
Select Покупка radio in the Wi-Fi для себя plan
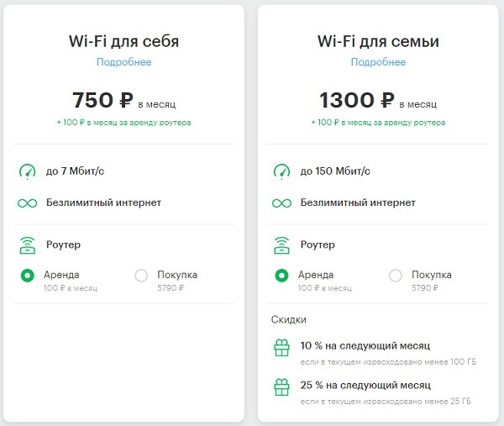click(x=141, y=276)
